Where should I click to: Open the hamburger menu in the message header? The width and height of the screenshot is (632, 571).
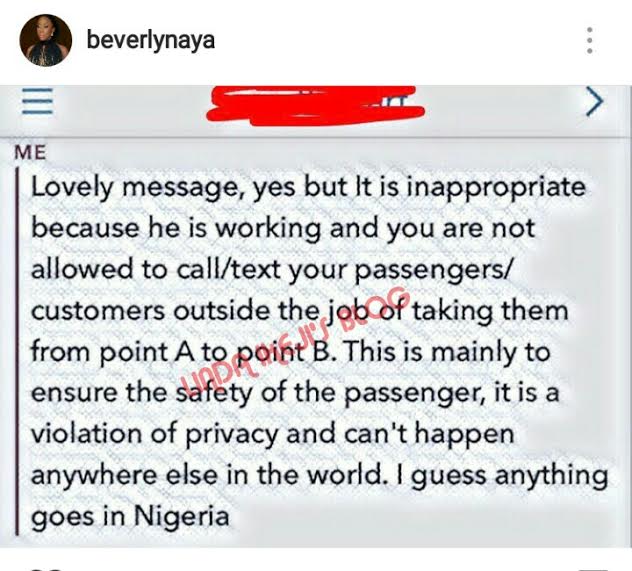(x=37, y=101)
